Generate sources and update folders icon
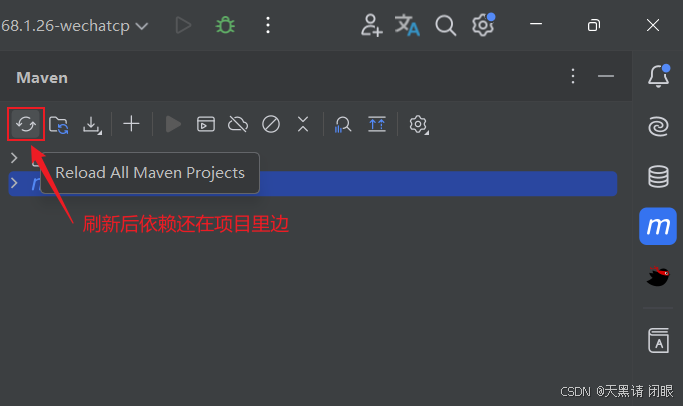The image size is (683, 406). (59, 125)
